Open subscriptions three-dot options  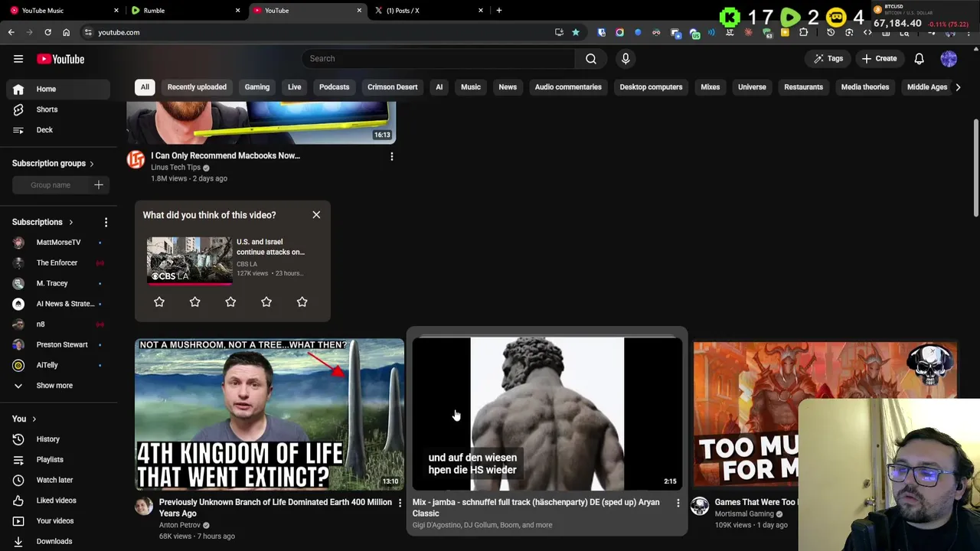point(106,222)
